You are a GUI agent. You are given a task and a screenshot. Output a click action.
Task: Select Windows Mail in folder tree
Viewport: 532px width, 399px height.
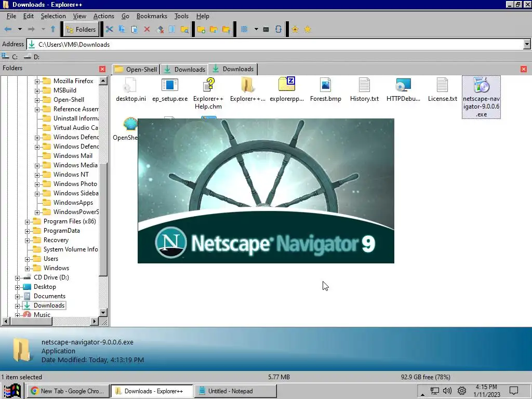coord(73,156)
